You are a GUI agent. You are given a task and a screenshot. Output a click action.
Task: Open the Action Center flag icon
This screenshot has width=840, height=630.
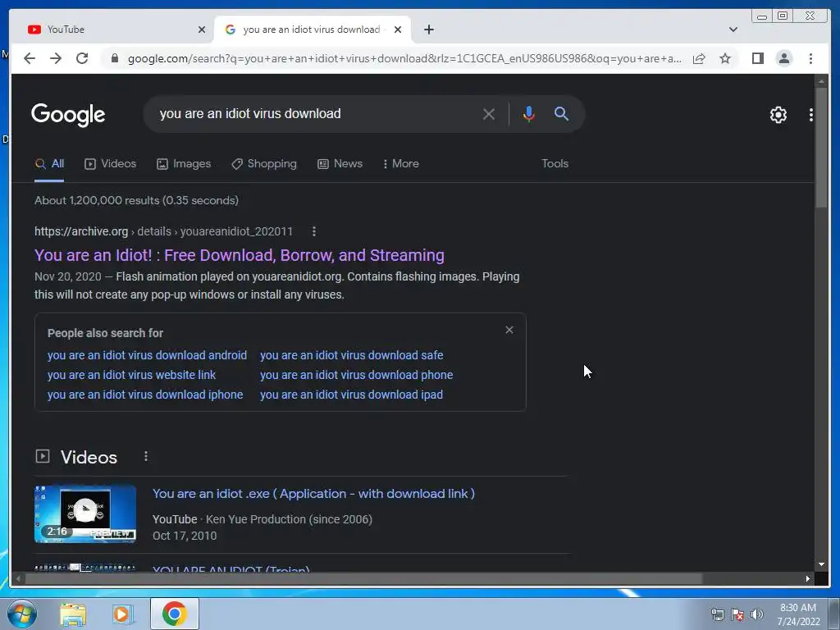(737, 614)
